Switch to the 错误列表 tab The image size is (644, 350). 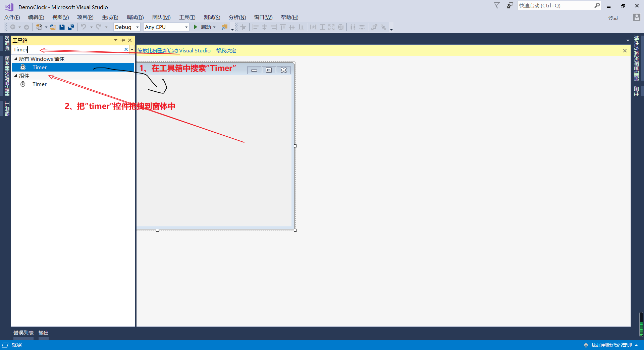(x=23, y=333)
